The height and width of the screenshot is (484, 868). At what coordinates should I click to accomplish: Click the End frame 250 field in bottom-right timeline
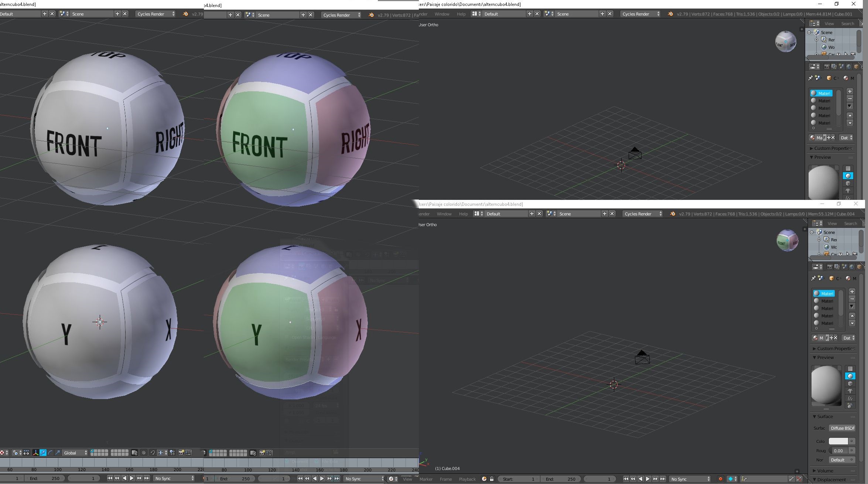[x=560, y=479]
